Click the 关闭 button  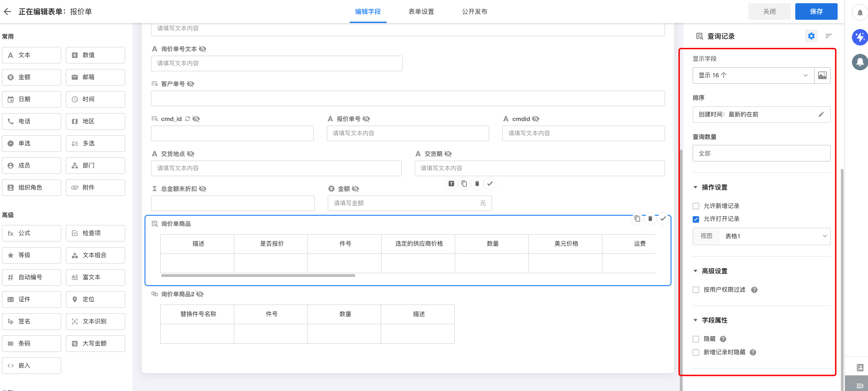(769, 11)
